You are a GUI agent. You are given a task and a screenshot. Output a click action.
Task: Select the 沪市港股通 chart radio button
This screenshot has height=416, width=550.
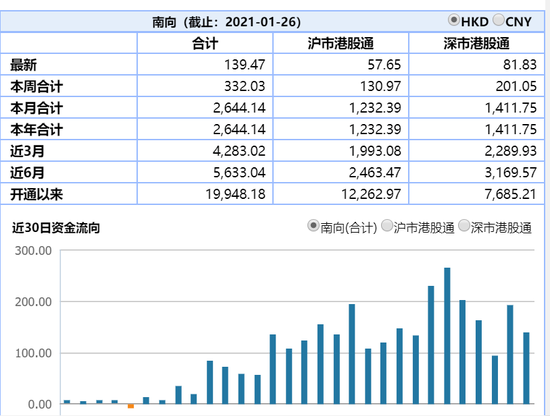tap(387, 226)
